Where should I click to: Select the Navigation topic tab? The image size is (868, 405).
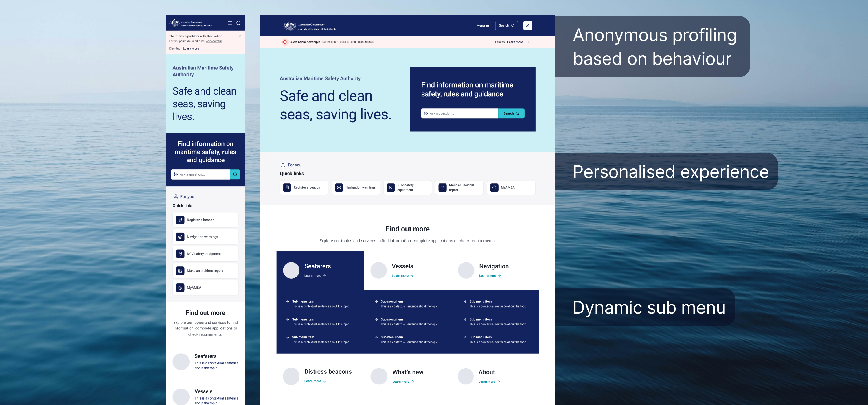click(x=495, y=270)
